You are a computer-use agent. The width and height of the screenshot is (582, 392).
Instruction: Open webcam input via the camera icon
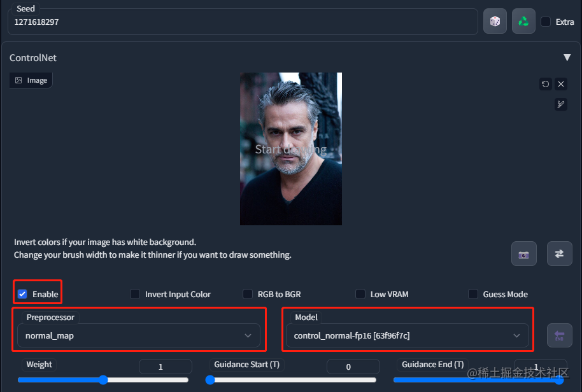[x=523, y=253]
